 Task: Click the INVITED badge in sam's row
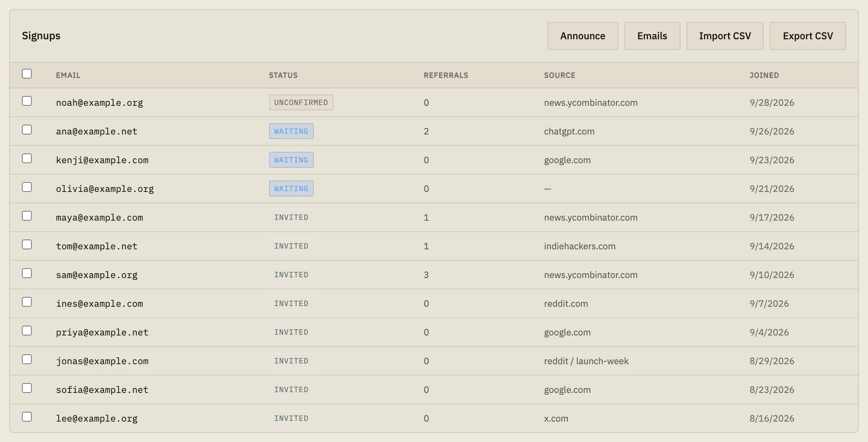pos(291,275)
